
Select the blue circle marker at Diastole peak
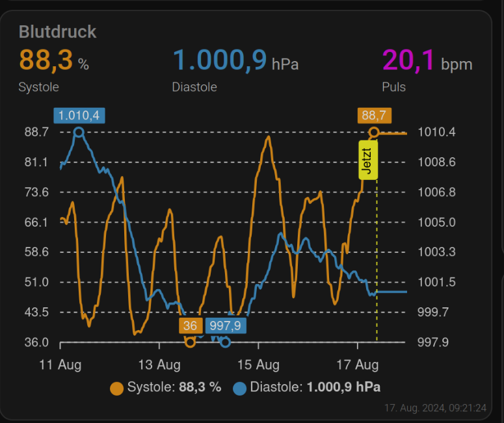79,133
